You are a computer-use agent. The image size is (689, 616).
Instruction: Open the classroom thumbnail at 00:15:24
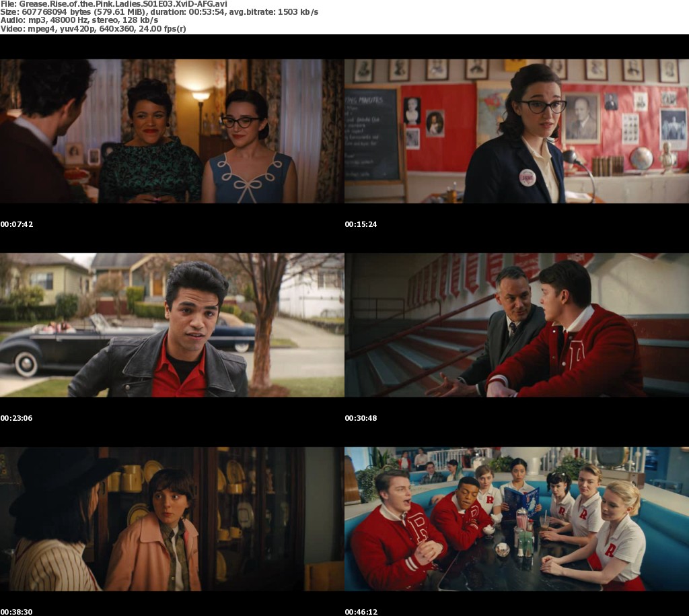(x=516, y=131)
